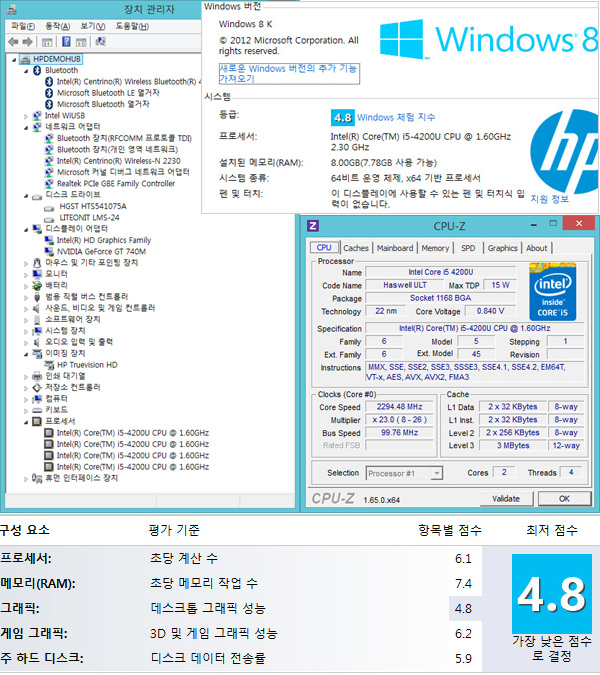Screen dimensions: 600x675
Task: Switch to the Memory tab in CPU-Z
Action: [x=435, y=248]
